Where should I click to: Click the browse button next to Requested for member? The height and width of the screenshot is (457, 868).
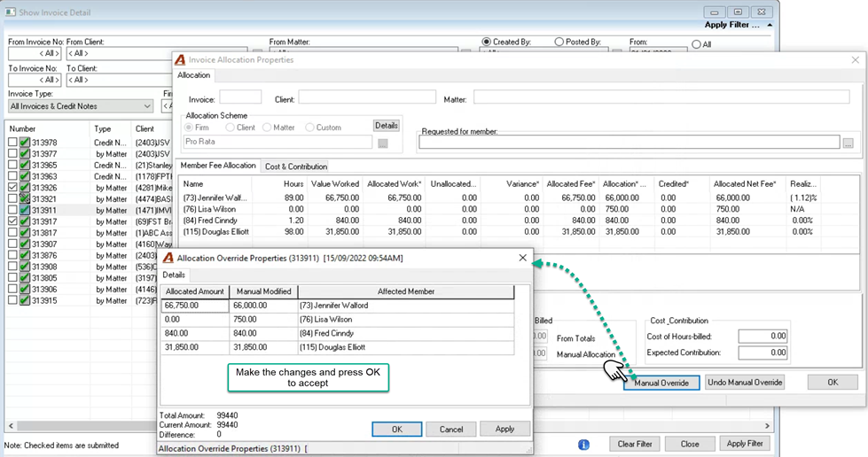(848, 143)
